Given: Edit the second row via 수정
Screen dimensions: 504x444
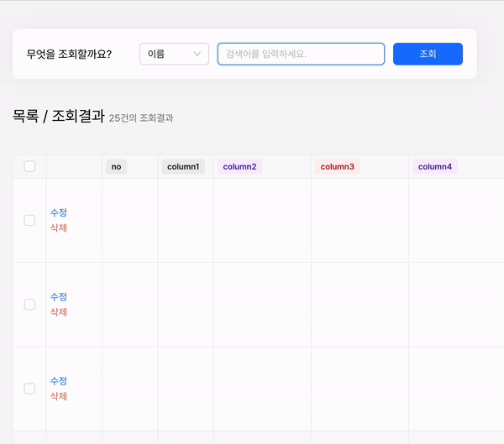Looking at the screenshot, I should 59,296.
